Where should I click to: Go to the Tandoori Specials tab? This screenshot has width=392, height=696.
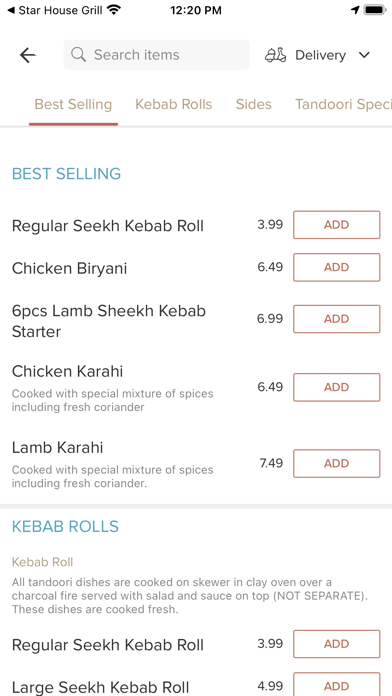click(344, 105)
